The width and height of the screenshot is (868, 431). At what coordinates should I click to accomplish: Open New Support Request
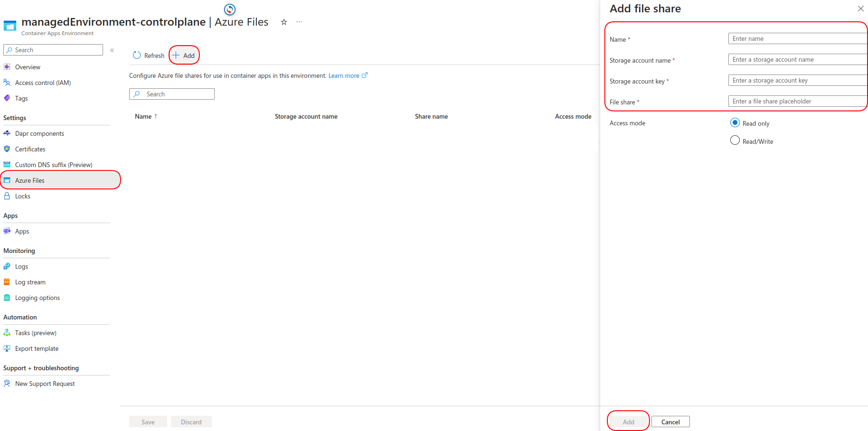click(x=45, y=384)
